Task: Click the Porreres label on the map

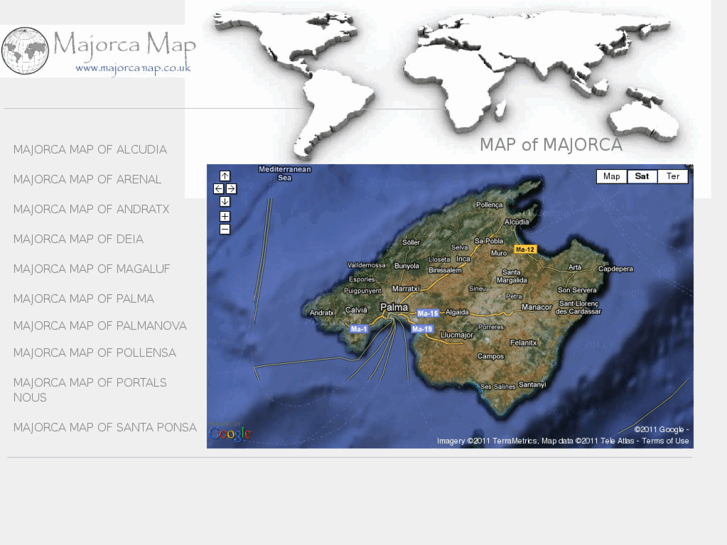Action: coord(491,327)
